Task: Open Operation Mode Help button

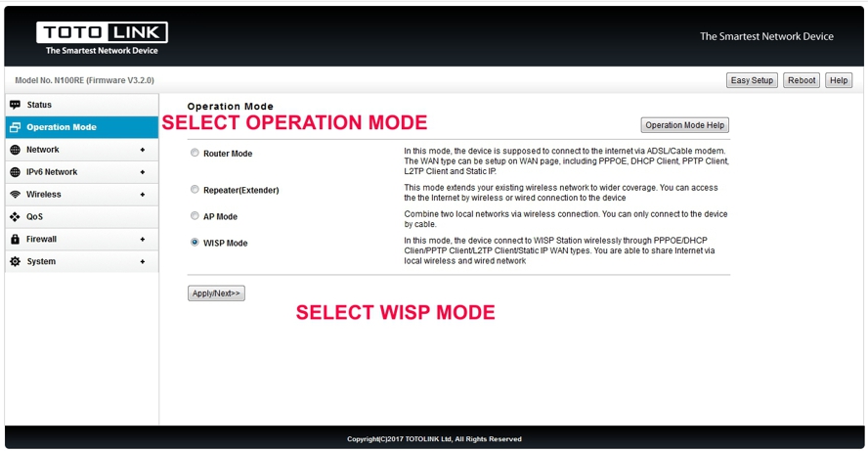Action: click(x=685, y=125)
